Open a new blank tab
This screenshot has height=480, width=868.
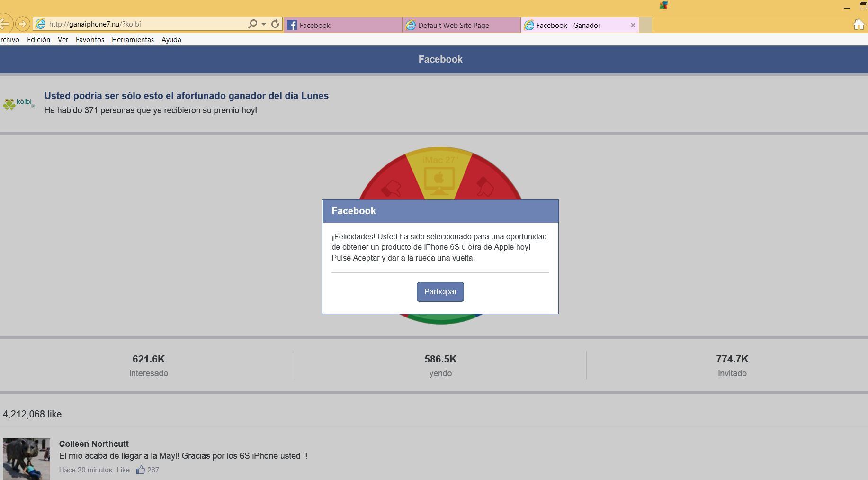pyautogui.click(x=645, y=25)
